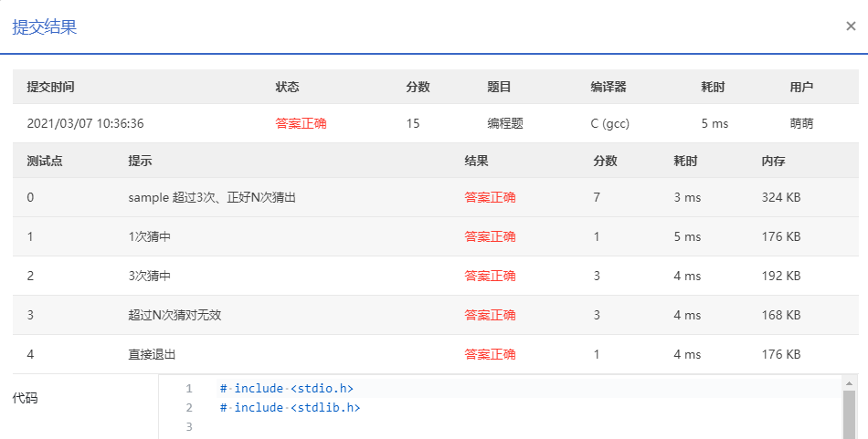Click the code panel scrollbar thumb
This screenshot has width=868, height=439.
[x=849, y=414]
